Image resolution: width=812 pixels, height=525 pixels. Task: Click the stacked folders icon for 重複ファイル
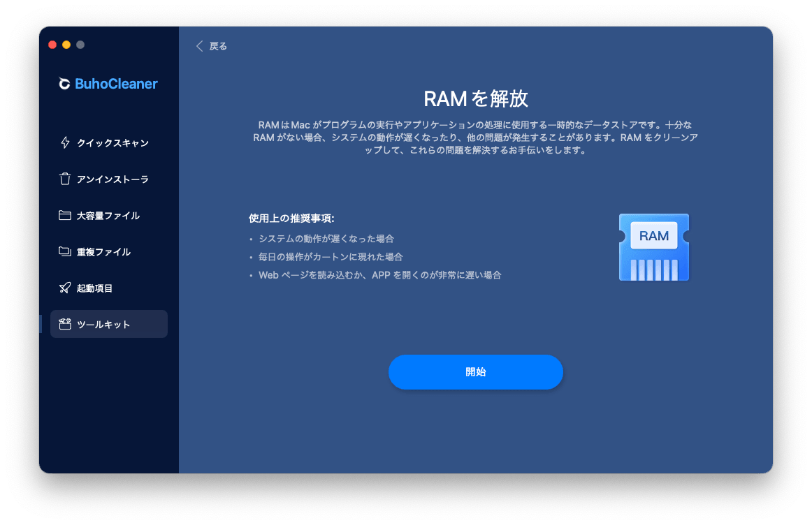[65, 252]
